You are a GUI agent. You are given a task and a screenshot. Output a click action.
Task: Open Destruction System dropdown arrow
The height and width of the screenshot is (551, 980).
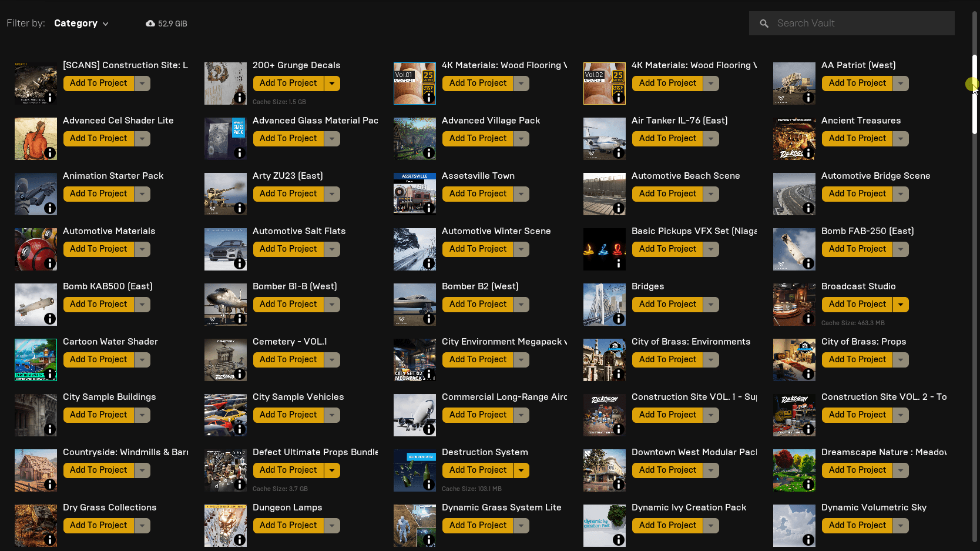[x=521, y=470]
